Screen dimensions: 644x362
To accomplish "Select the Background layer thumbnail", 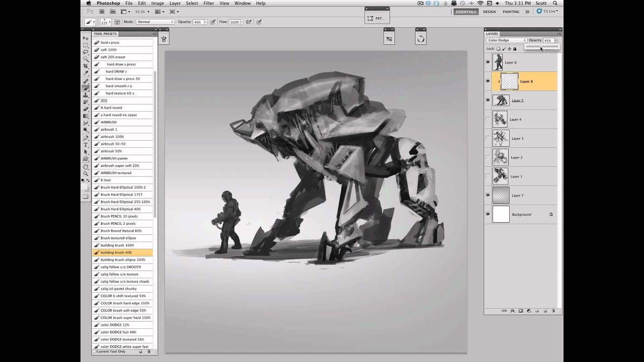I will click(501, 214).
